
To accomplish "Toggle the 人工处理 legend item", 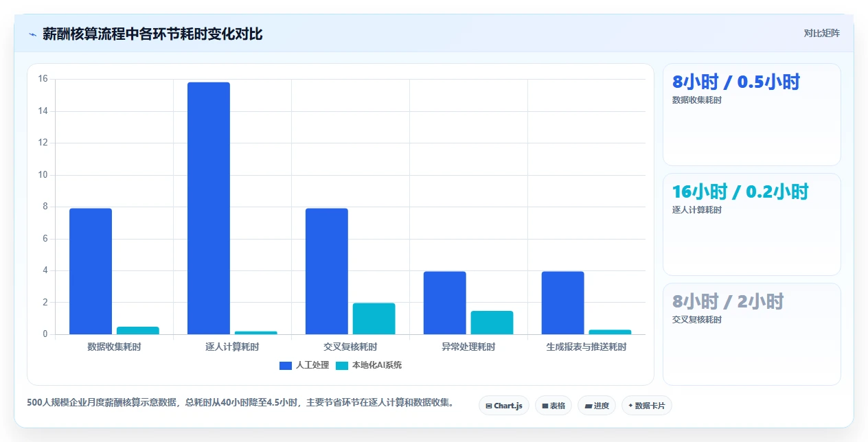I will [x=304, y=365].
